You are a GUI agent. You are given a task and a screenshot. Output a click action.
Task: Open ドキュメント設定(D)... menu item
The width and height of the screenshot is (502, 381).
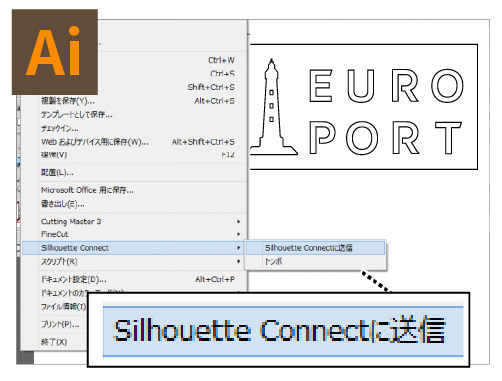tap(133, 279)
